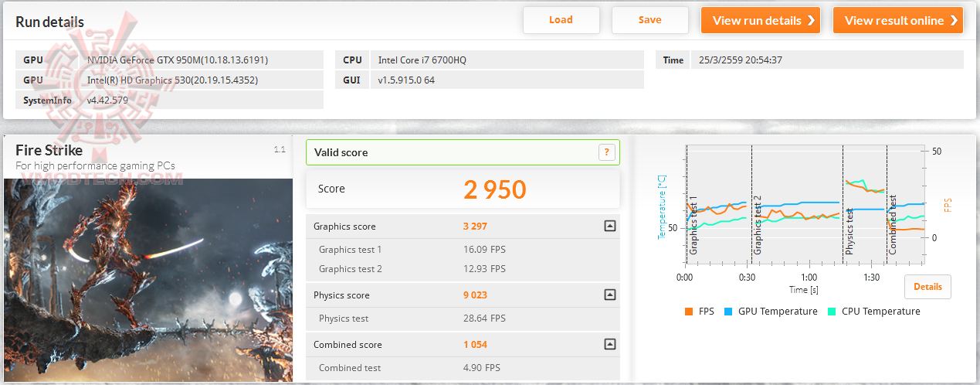Click the Run details heading
980x385 pixels.
coord(50,22)
